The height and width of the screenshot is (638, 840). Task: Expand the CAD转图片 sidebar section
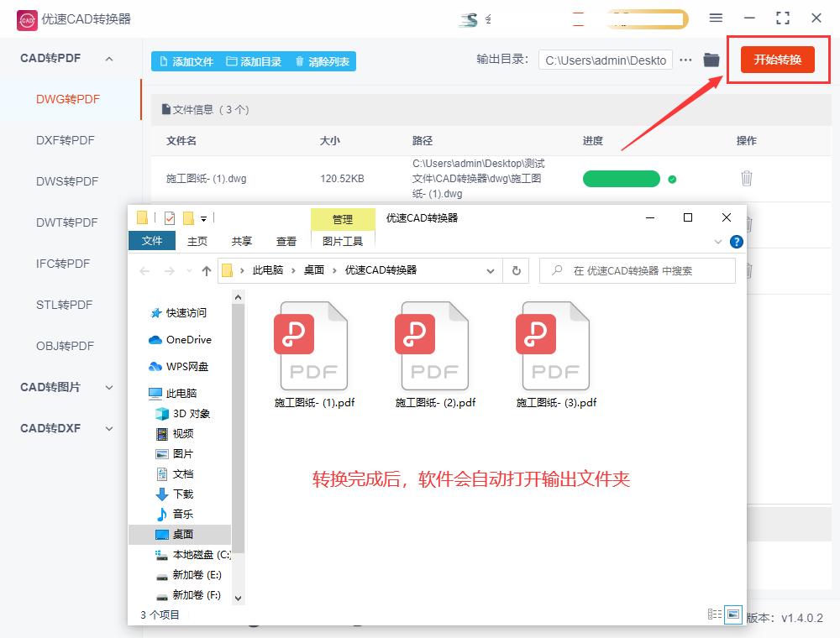[109, 387]
